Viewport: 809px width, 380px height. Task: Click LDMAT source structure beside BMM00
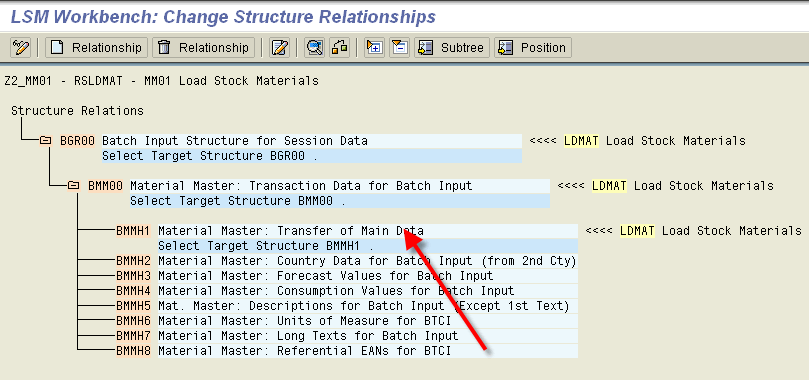(x=609, y=186)
